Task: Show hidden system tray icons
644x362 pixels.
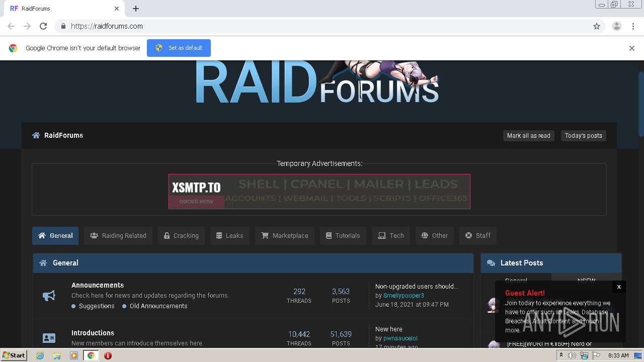Action: [x=561, y=355]
